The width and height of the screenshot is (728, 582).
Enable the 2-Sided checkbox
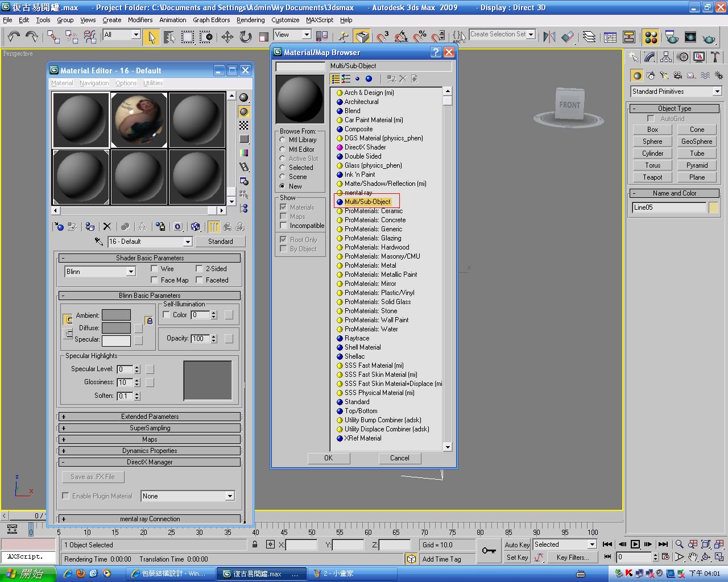[199, 268]
